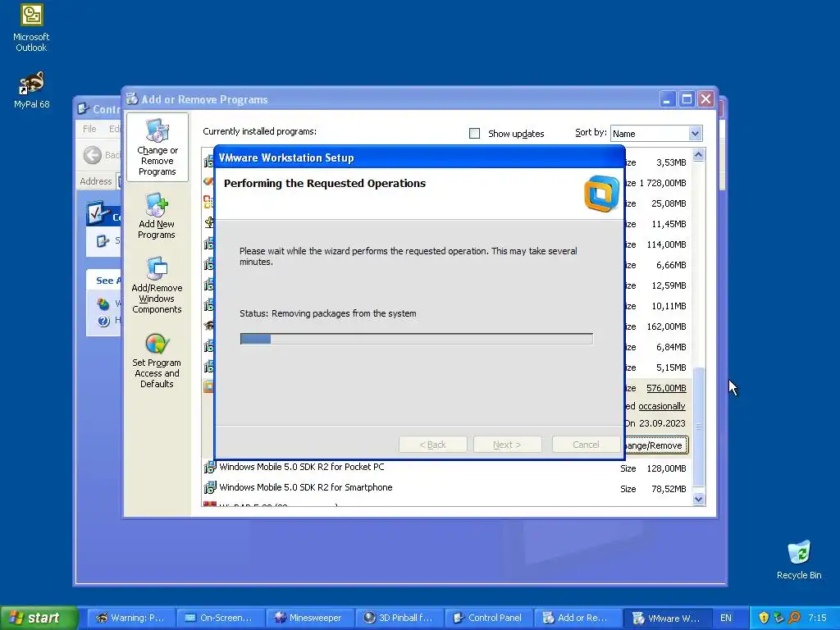Maximize the Add or Remove Programs window
This screenshot has width=840, height=630.
687,99
